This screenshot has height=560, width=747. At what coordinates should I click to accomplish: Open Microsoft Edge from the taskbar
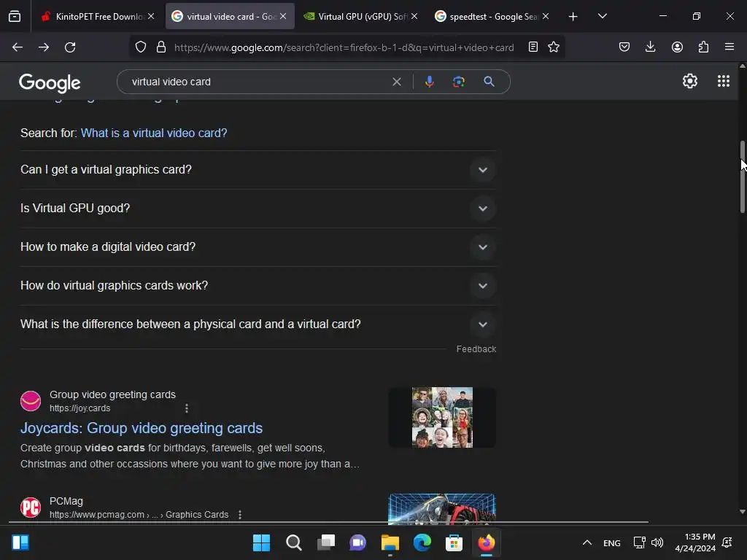422,542
